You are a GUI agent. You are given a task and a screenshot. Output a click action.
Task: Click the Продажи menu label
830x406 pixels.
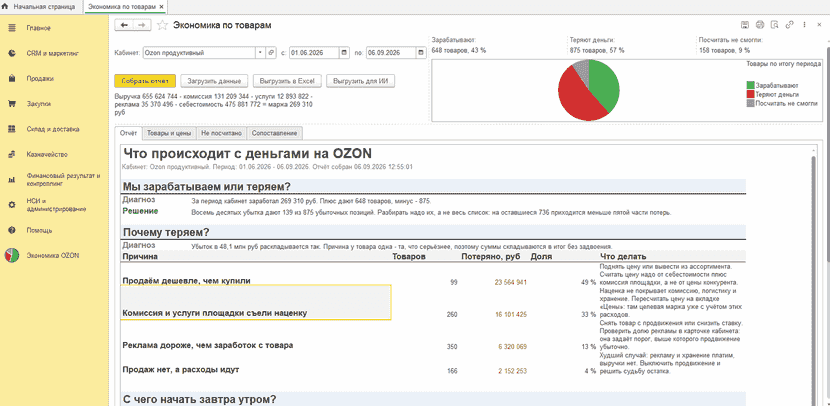tap(40, 79)
